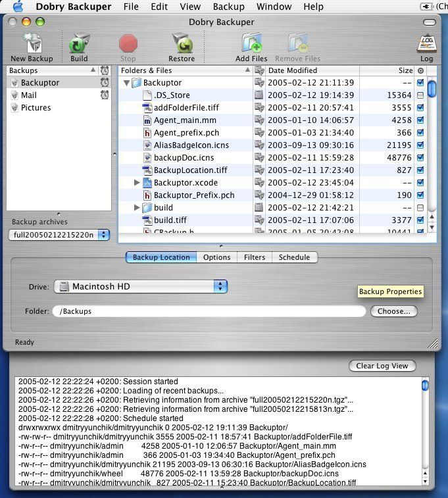Collapse the Backuptor folder tree

coord(126,83)
